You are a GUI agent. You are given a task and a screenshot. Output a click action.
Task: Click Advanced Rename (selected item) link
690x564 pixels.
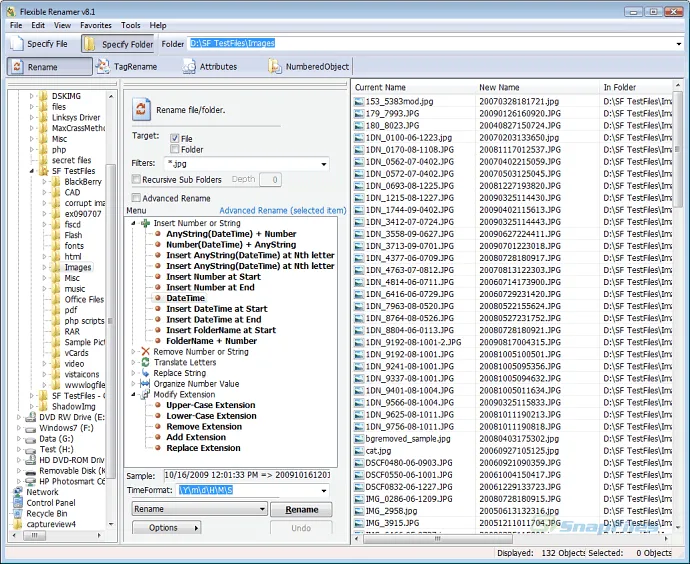[283, 210]
